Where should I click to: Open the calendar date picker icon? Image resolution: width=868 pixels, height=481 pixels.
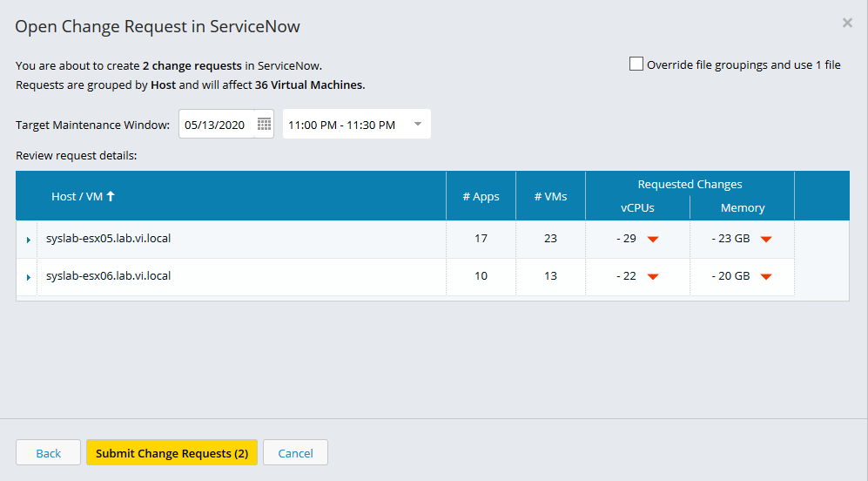pos(264,124)
